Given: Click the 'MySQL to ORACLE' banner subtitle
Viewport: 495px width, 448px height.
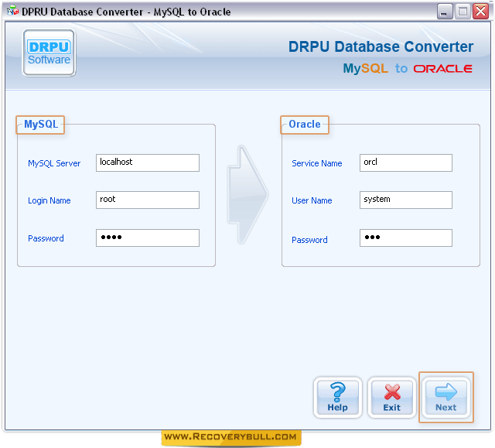Looking at the screenshot, I should point(408,68).
